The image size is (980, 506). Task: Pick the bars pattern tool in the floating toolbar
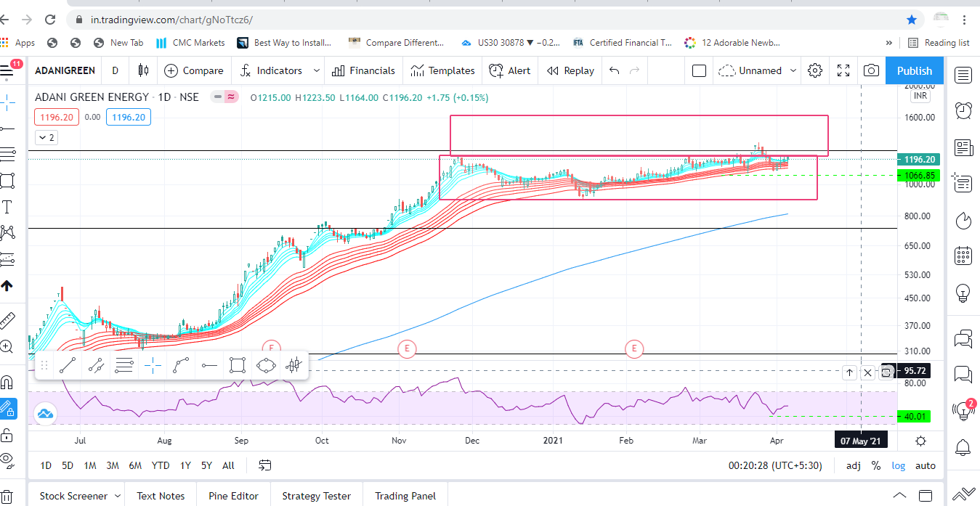293,365
